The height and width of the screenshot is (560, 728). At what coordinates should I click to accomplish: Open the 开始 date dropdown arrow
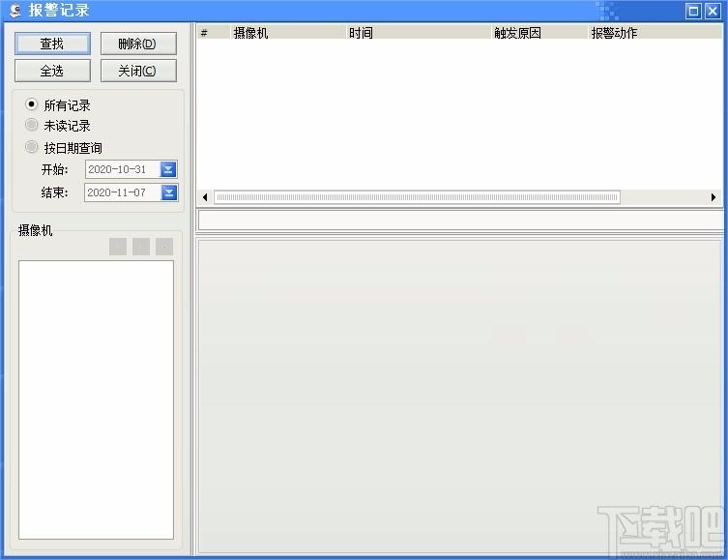[168, 169]
